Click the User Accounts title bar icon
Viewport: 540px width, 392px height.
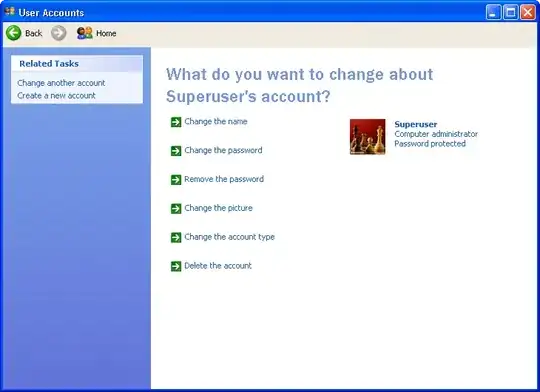point(10,12)
